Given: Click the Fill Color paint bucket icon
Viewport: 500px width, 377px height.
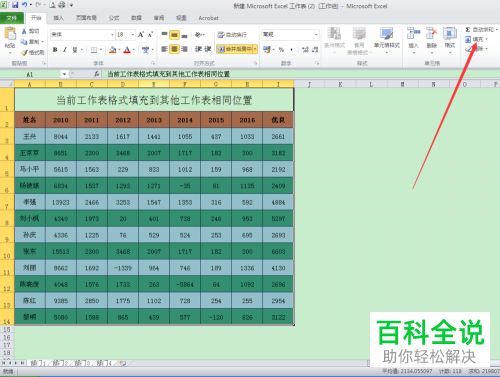Looking at the screenshot, I should [113, 50].
